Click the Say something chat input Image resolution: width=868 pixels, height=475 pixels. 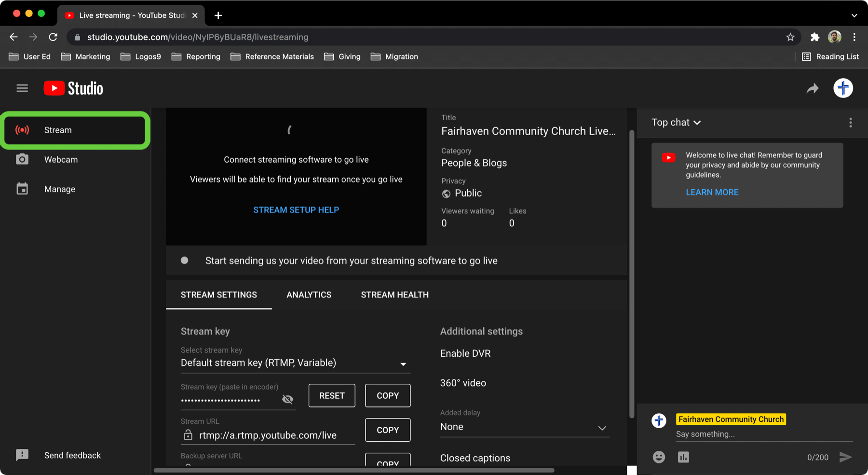[764, 434]
